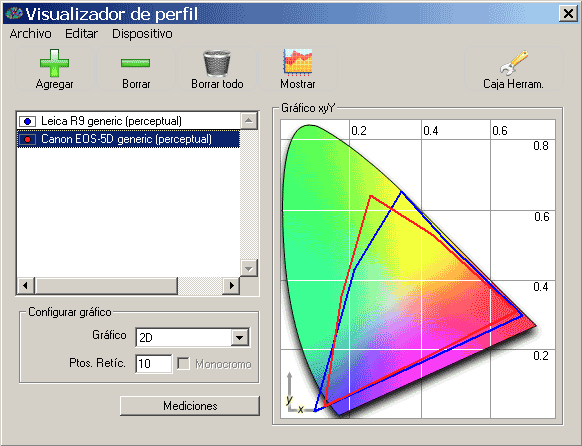Screen dimensions: 582x446
Task: Open the Editar menu
Action: pos(81,34)
